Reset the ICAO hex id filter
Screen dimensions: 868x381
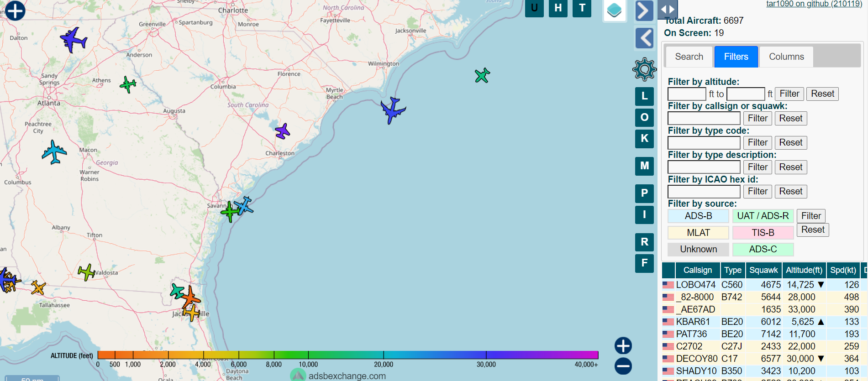click(x=791, y=191)
